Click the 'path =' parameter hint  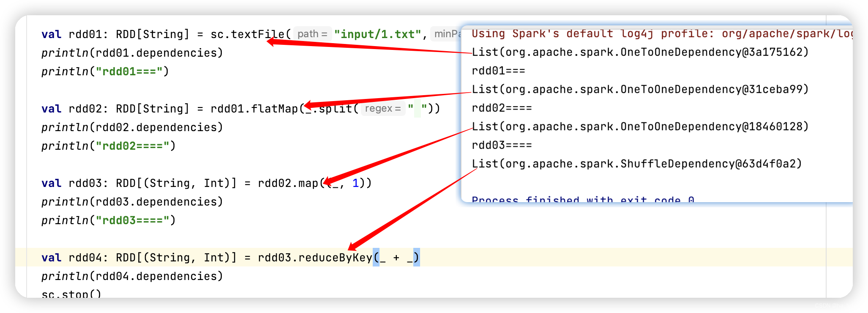click(x=312, y=34)
